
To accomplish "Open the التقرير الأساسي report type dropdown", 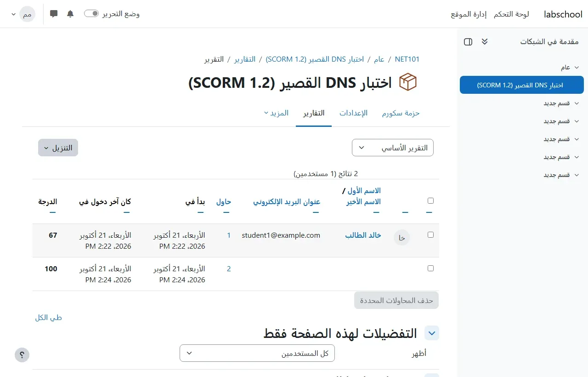I will (393, 148).
